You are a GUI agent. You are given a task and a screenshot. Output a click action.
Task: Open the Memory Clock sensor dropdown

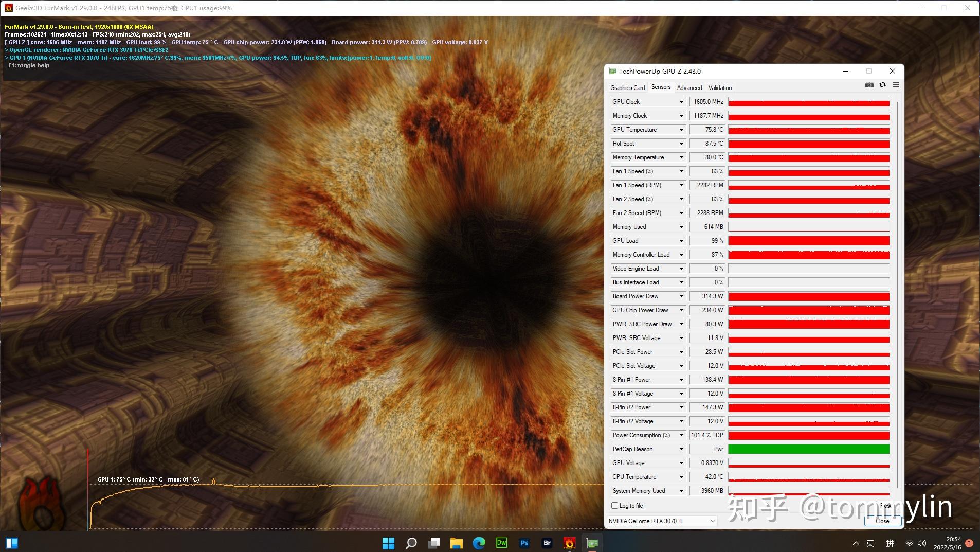681,116
